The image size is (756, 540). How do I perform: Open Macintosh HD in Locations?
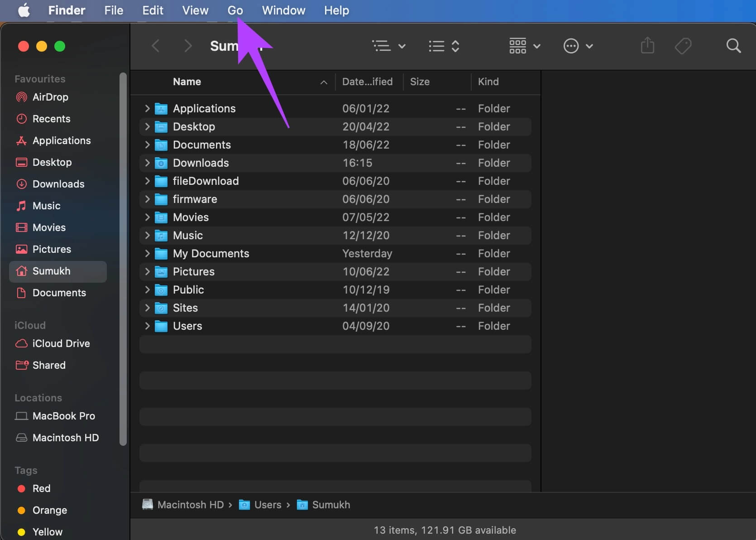pos(65,438)
